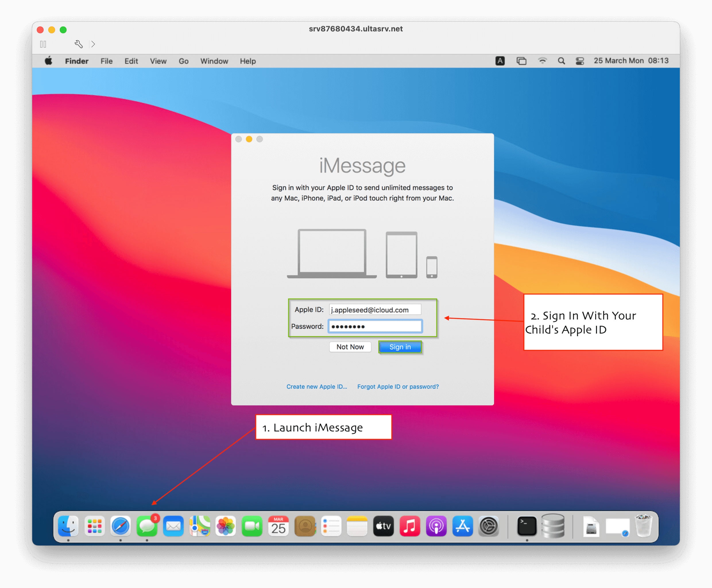Click the Password field

coord(375,326)
